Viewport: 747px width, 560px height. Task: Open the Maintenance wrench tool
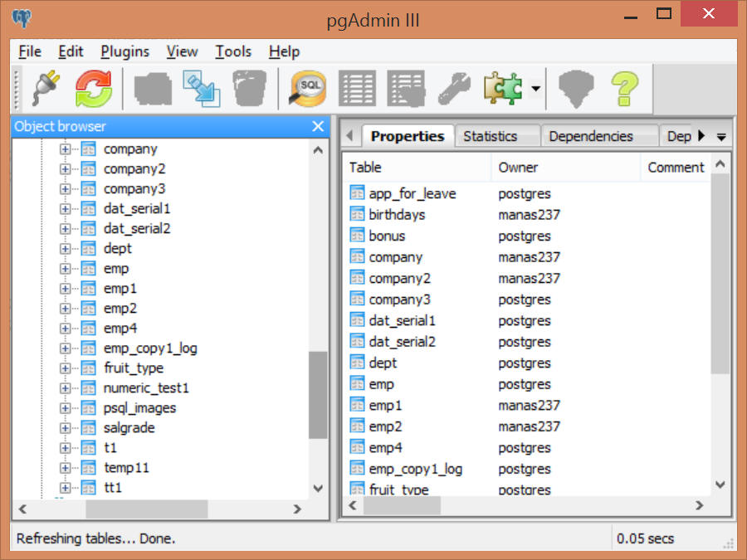click(x=454, y=88)
